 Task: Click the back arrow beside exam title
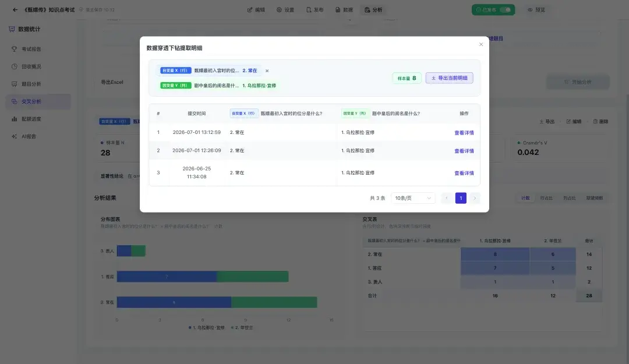tap(15, 10)
